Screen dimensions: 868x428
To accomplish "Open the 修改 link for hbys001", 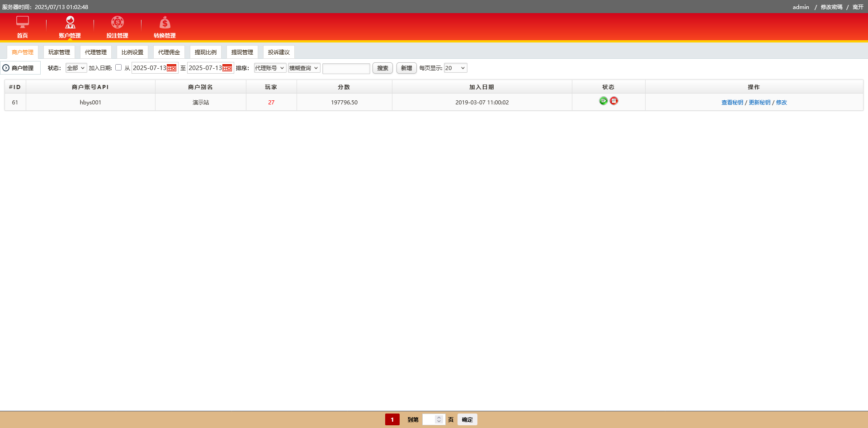I will click(782, 103).
